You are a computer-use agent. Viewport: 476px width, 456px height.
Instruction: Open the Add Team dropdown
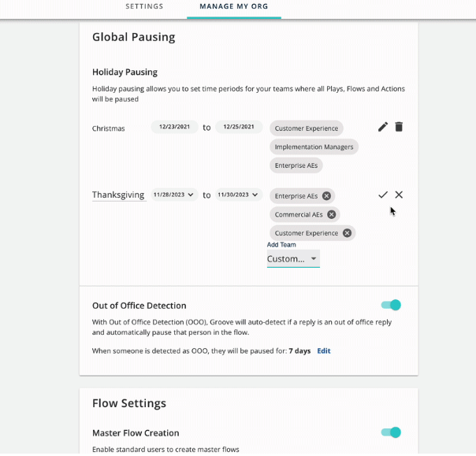[x=293, y=259]
